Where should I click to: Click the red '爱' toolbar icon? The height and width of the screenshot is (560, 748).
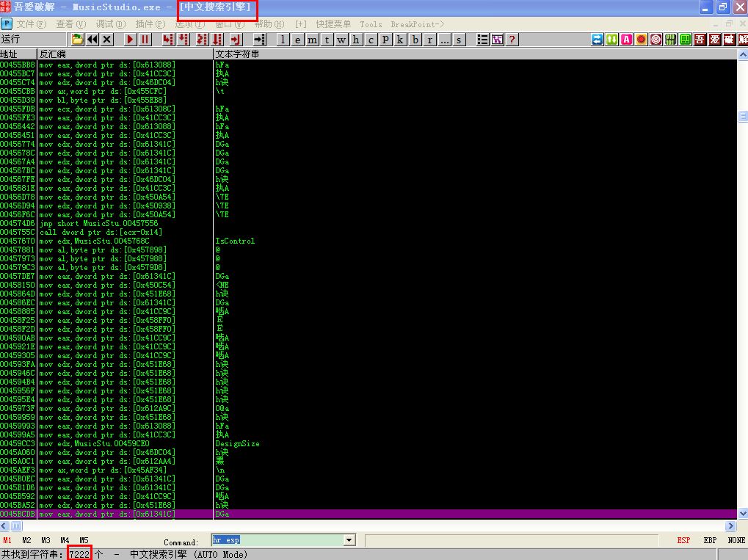(715, 40)
